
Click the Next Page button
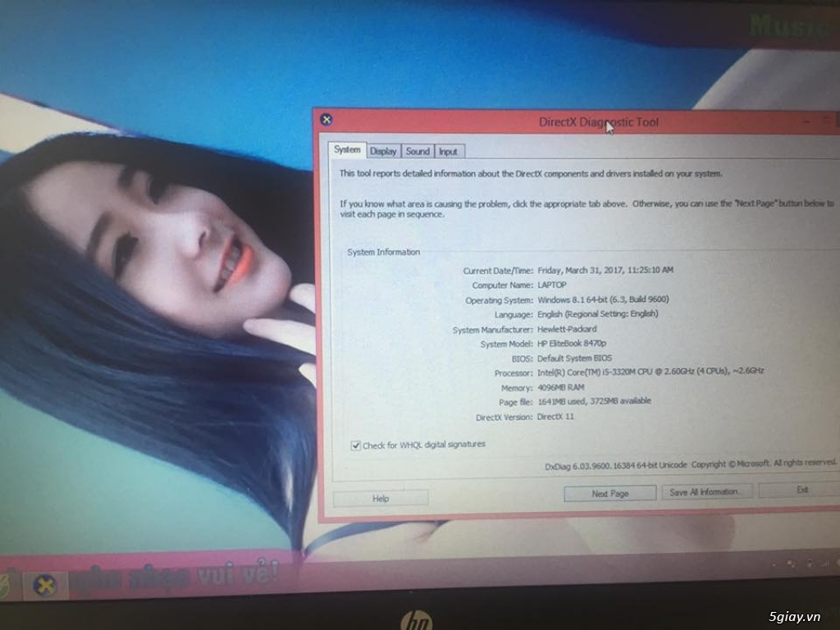pos(609,493)
